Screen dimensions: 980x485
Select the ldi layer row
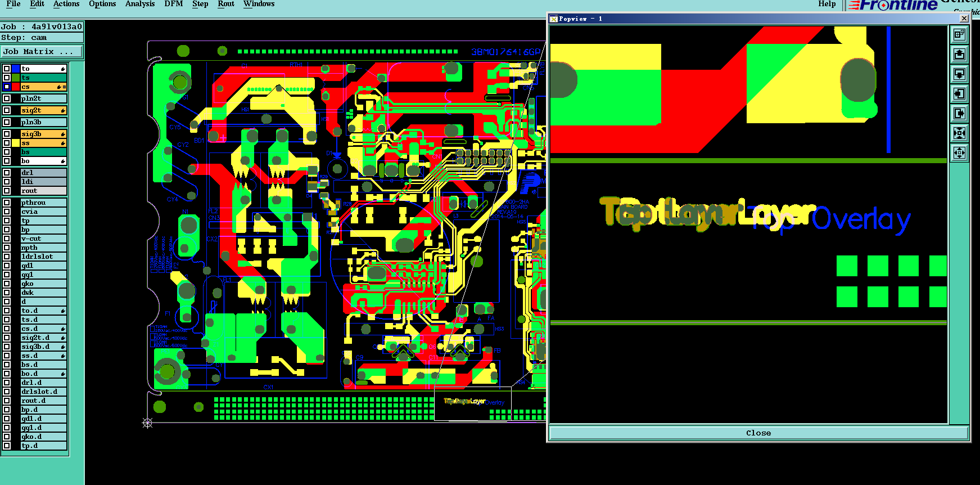[44, 182]
